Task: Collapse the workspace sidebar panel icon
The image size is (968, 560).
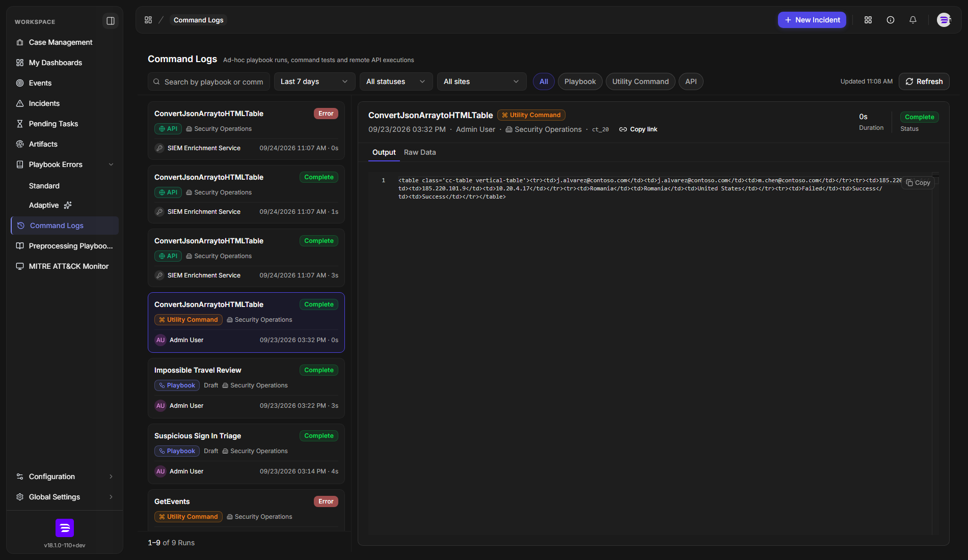Action: pos(111,21)
